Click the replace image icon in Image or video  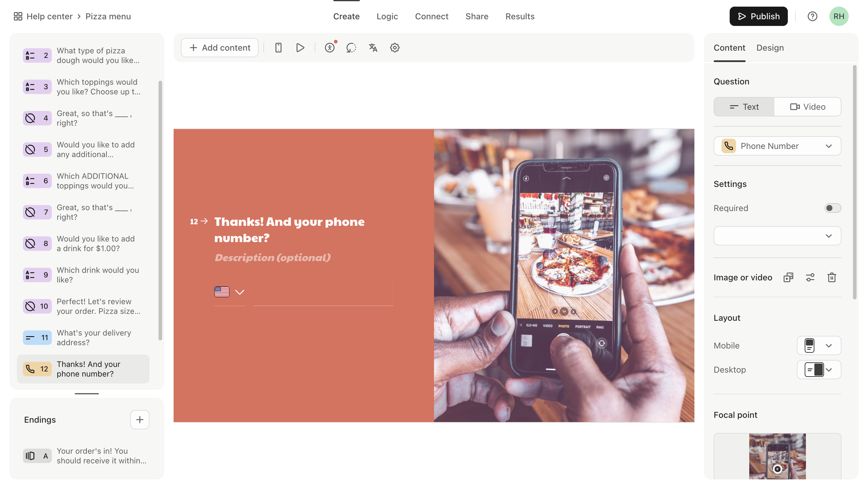(x=788, y=277)
